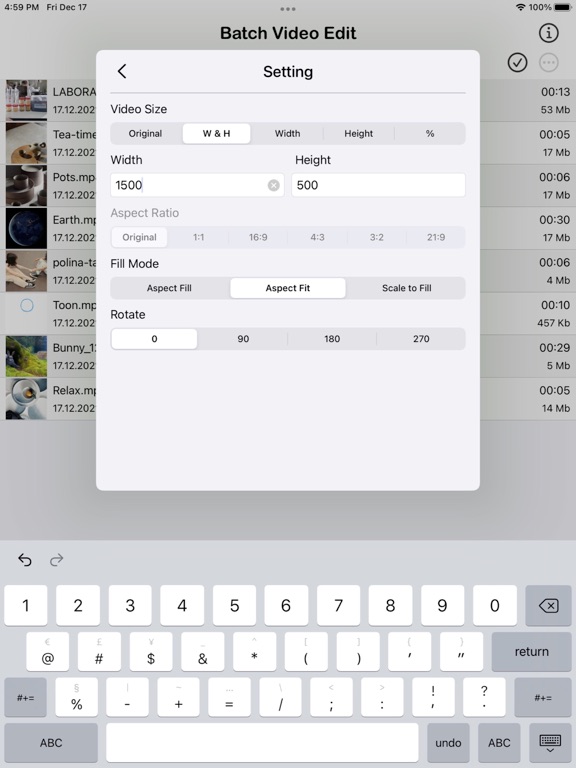Set rotation to 0 degrees
The height and width of the screenshot is (768, 576).
pos(154,339)
